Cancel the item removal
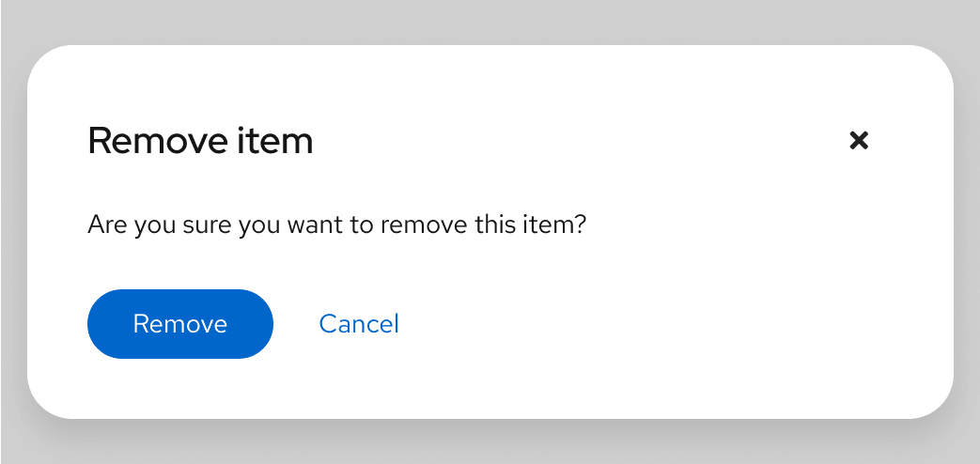 pyautogui.click(x=359, y=324)
